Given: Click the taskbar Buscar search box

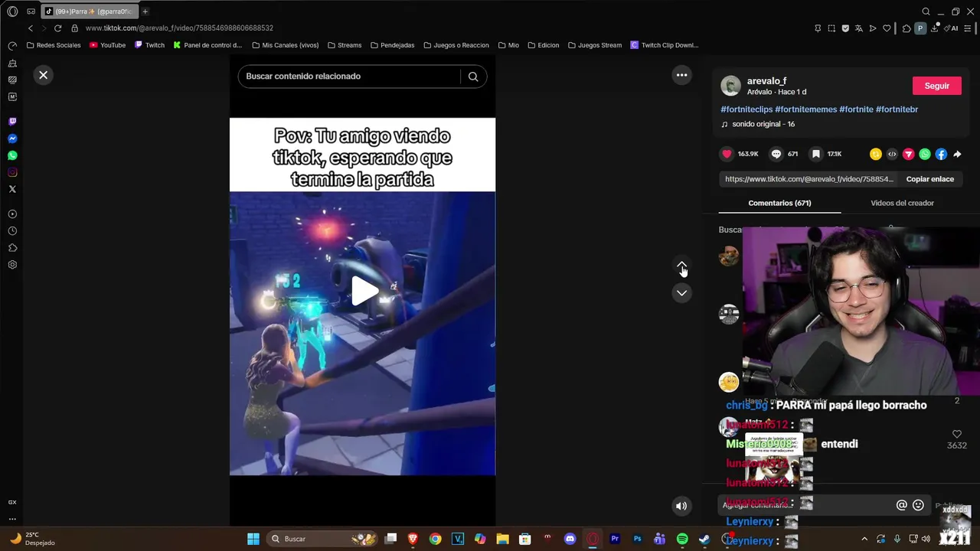Looking at the screenshot, I should pos(322,539).
